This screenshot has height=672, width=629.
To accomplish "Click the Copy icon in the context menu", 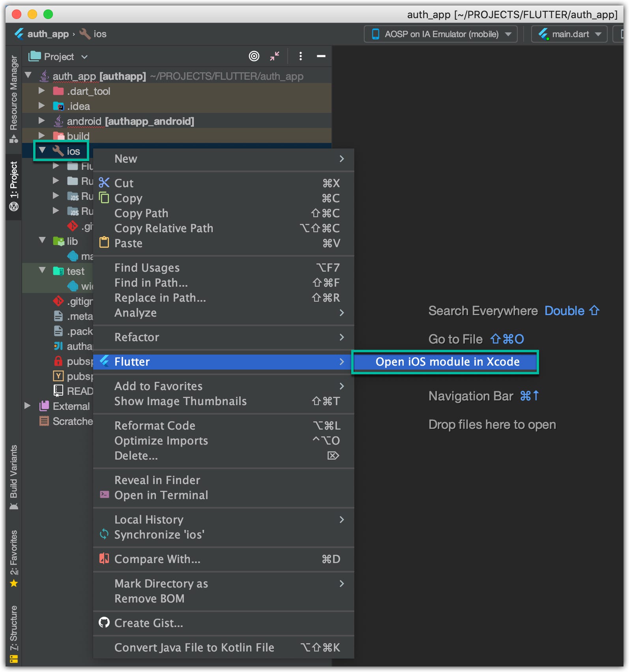I will point(104,198).
